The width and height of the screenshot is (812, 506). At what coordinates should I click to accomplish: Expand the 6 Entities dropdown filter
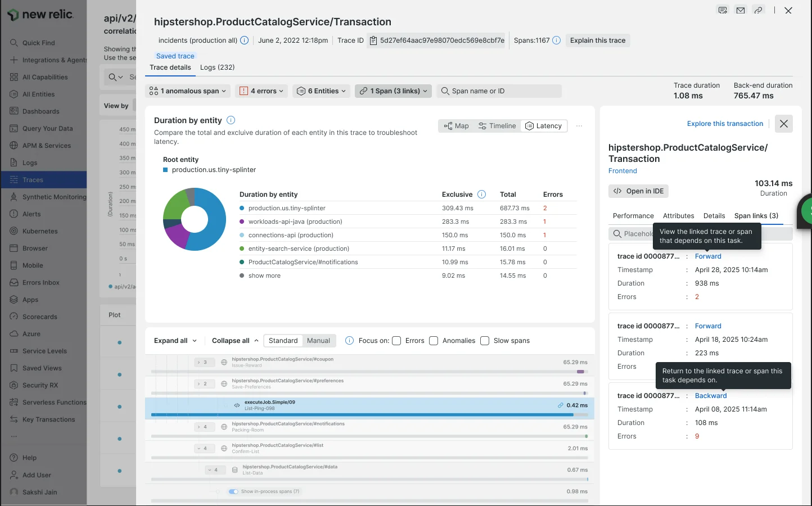pos(321,91)
